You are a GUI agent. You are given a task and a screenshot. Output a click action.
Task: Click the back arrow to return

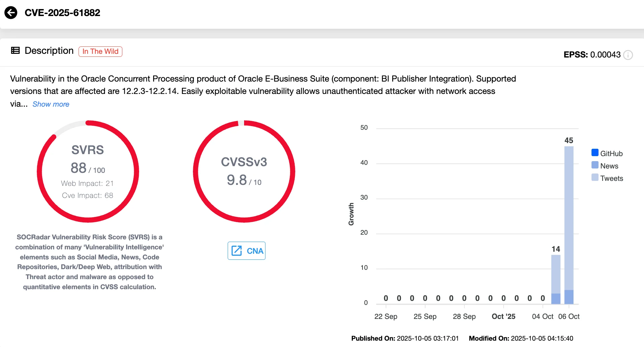11,13
